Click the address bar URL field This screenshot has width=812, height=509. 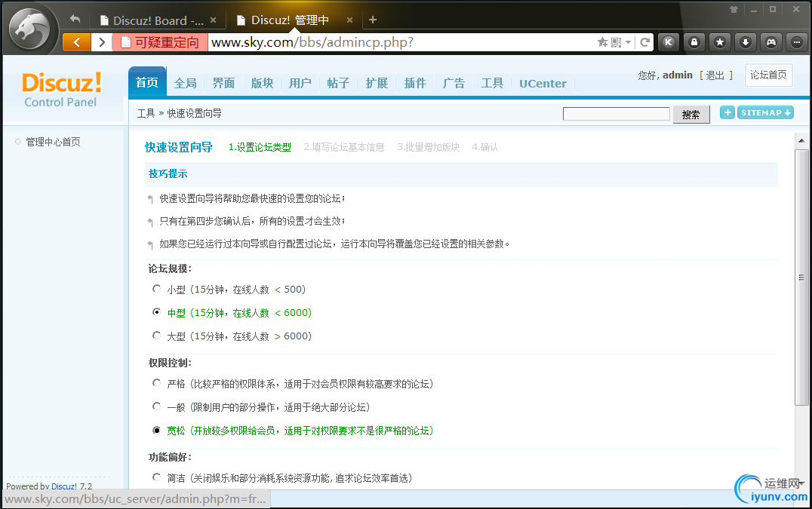[401, 42]
